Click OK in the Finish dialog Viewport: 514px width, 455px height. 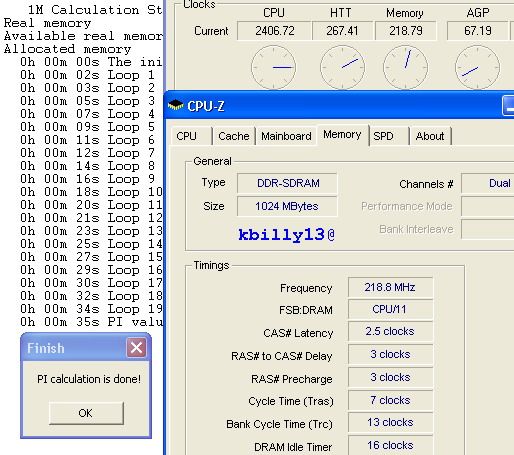click(x=86, y=413)
